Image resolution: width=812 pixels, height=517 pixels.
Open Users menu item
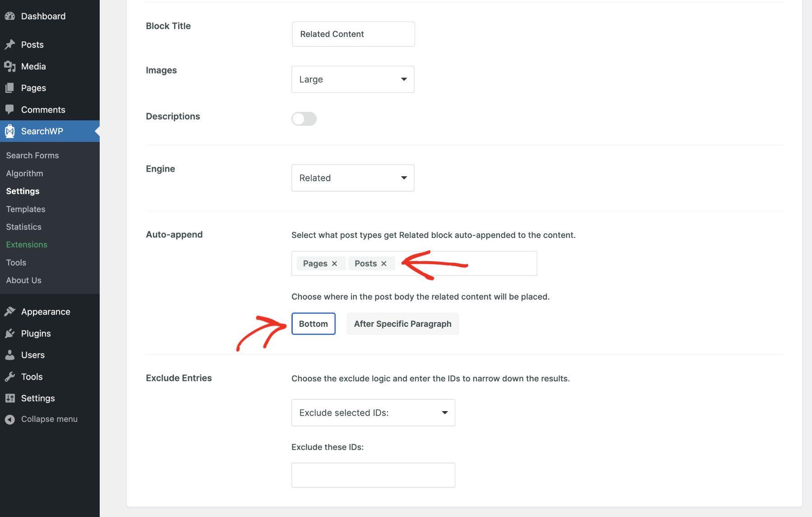[x=50, y=355]
